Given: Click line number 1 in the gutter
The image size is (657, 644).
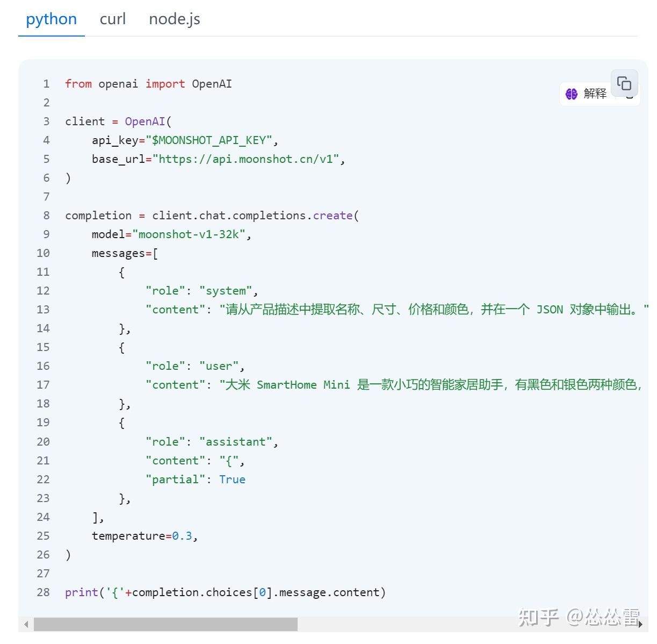Looking at the screenshot, I should click(x=46, y=83).
